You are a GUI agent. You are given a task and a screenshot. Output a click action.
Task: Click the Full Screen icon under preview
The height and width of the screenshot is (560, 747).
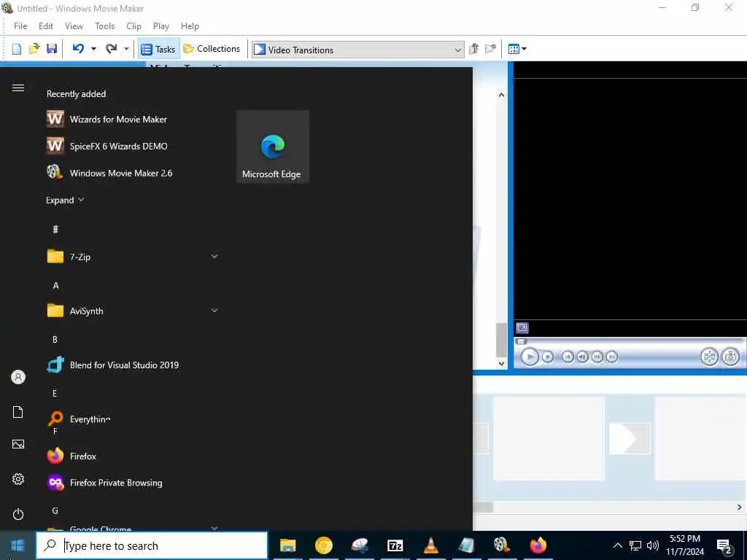(522, 327)
